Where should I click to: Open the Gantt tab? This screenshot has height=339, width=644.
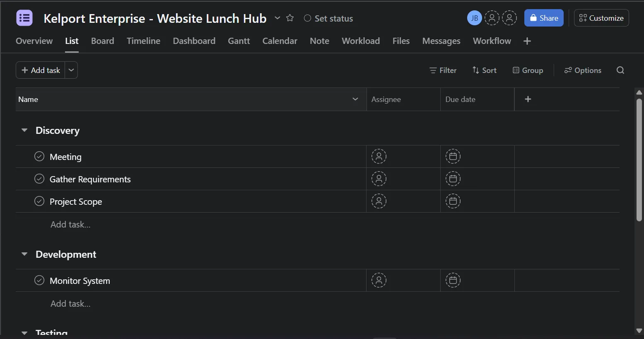[x=239, y=41]
